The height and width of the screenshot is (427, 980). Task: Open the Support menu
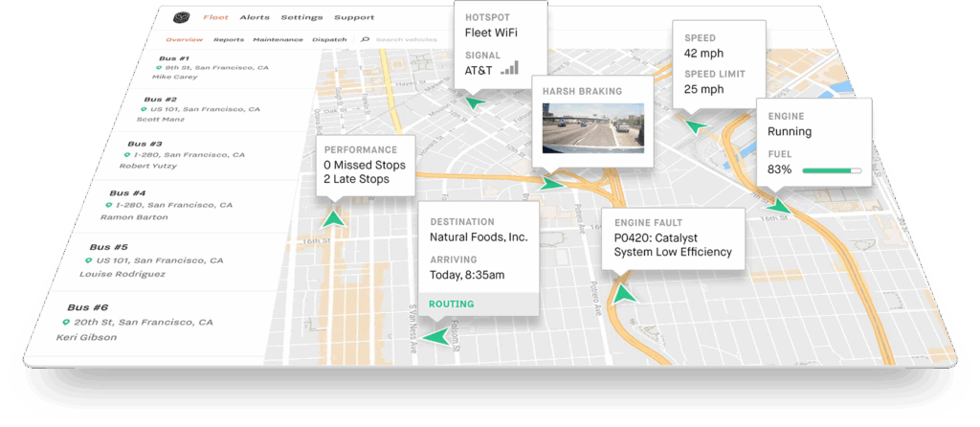point(354,17)
